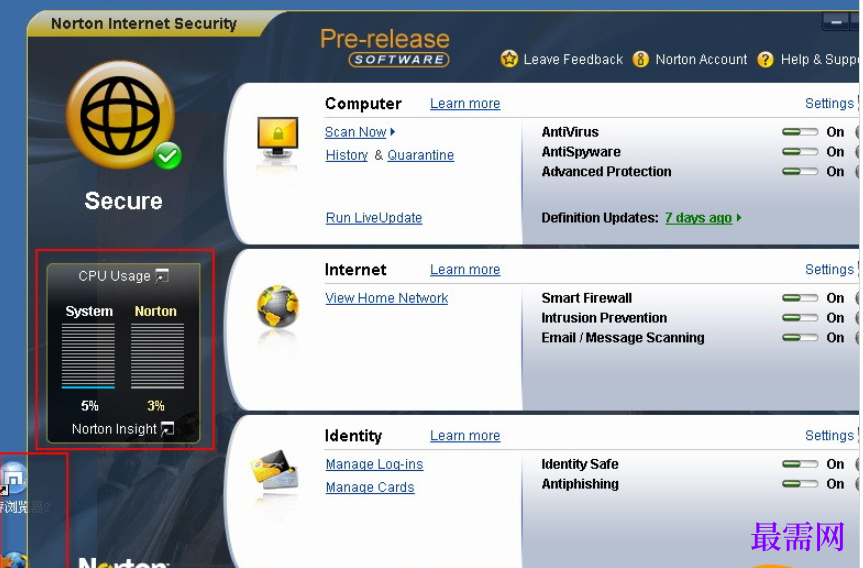Click Manage Cards link
The height and width of the screenshot is (568, 863).
point(370,488)
